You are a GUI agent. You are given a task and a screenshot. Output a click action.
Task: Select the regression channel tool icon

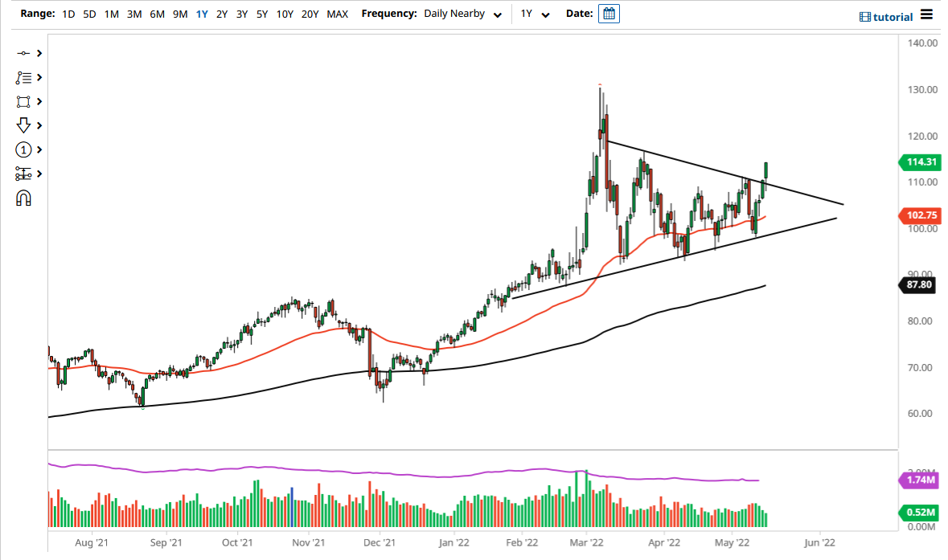point(23,174)
